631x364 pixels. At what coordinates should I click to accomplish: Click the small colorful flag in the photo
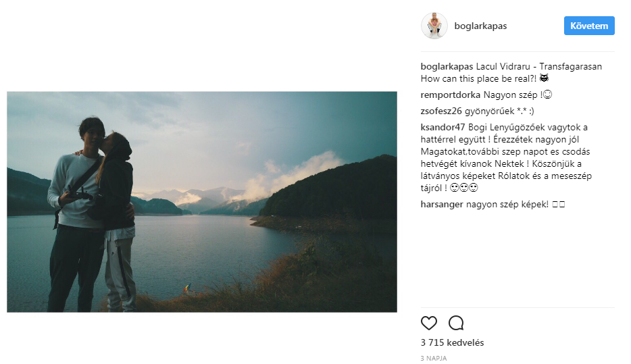(188, 288)
